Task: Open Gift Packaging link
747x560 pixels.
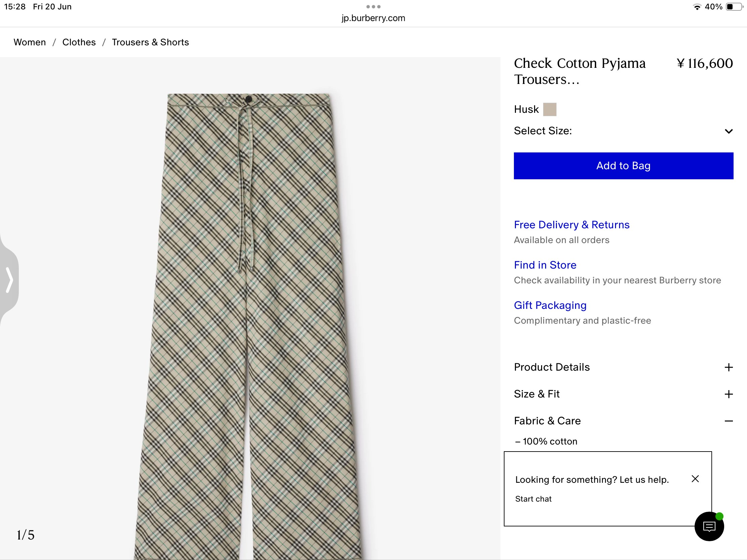Action: [550, 305]
